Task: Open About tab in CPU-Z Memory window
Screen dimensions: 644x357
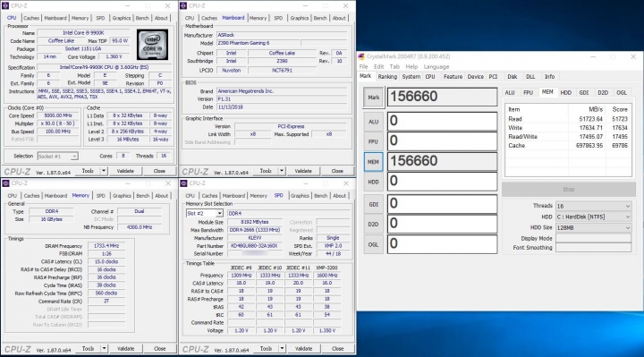Action: (x=161, y=196)
